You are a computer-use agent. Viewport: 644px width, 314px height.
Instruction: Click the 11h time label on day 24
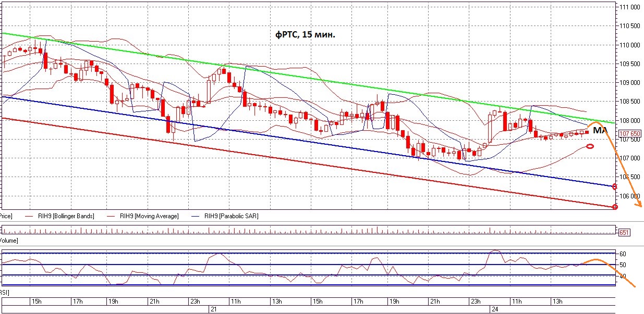[516, 302]
